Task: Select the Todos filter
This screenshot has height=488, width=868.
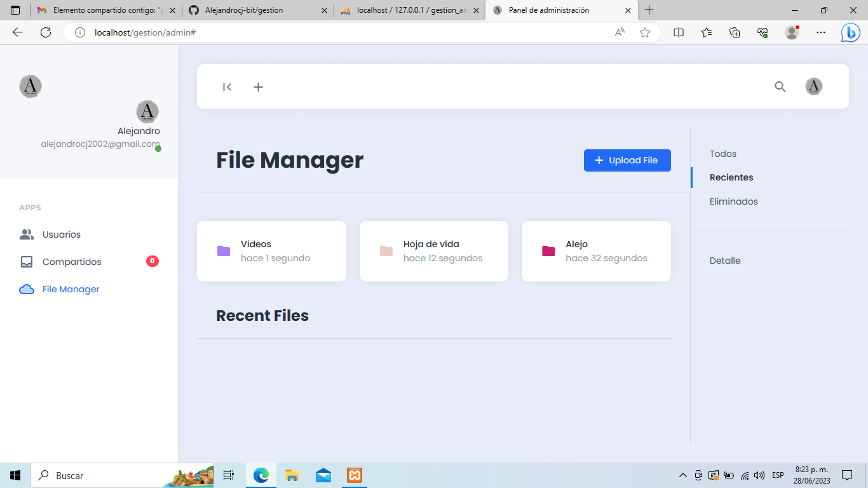Action: click(723, 154)
